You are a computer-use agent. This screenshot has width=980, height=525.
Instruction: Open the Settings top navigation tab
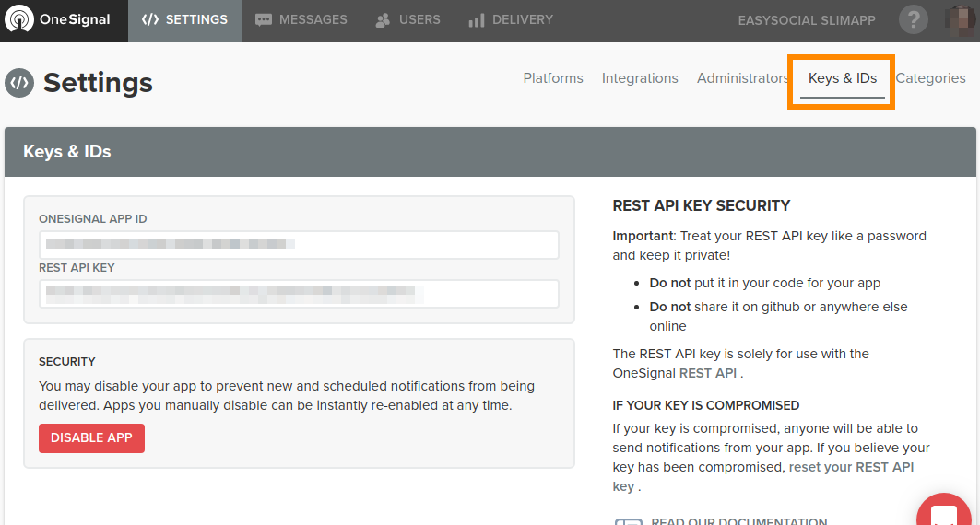tap(185, 20)
